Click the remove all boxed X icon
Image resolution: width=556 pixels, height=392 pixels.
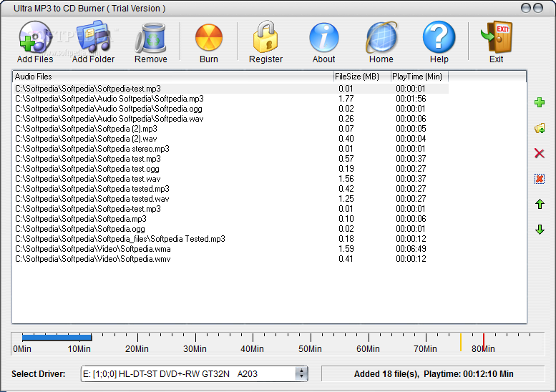pyautogui.click(x=540, y=179)
